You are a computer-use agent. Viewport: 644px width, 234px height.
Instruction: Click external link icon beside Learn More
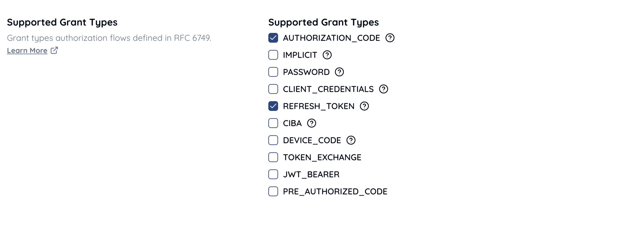[54, 50]
